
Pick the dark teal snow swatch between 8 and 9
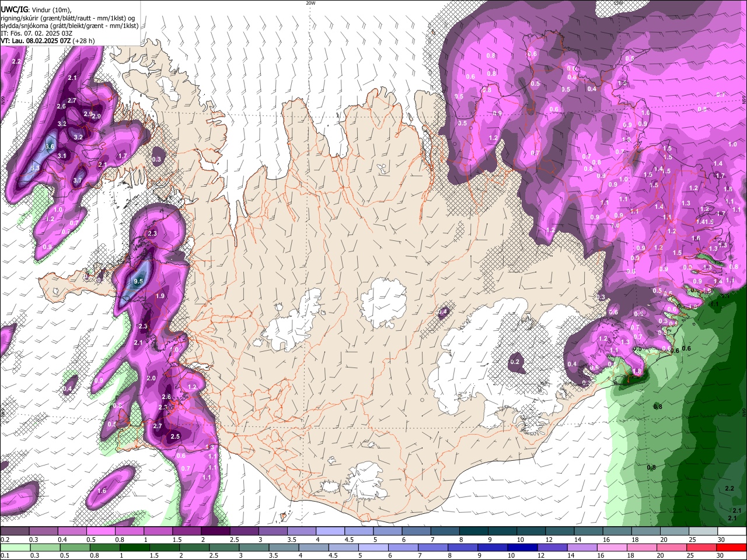pyautogui.click(x=474, y=532)
